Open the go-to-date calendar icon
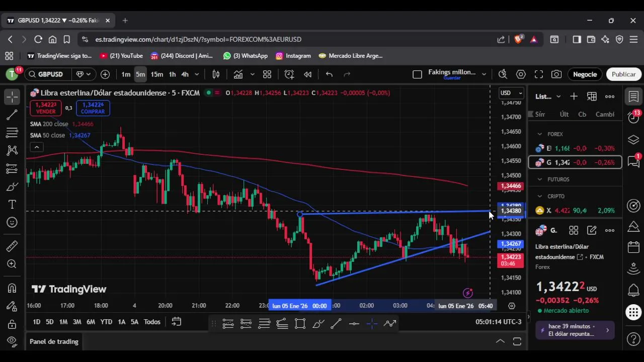Viewport: 644px width, 362px height. [177, 322]
